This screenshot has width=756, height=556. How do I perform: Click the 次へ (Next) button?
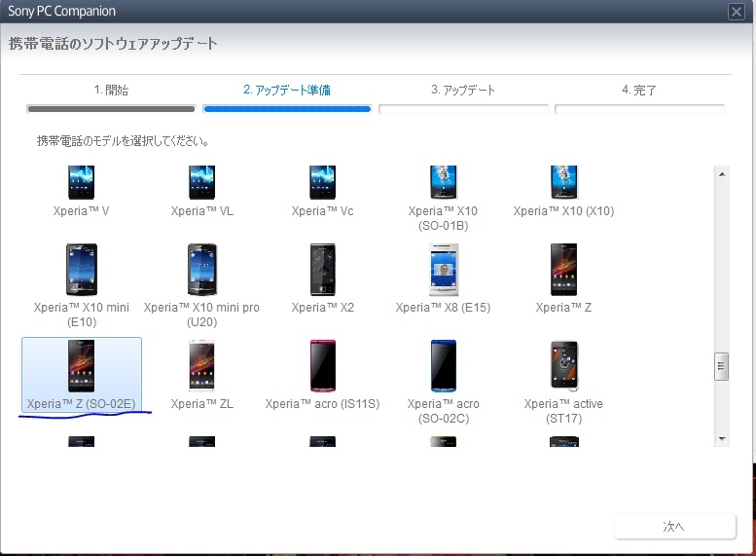point(675,526)
